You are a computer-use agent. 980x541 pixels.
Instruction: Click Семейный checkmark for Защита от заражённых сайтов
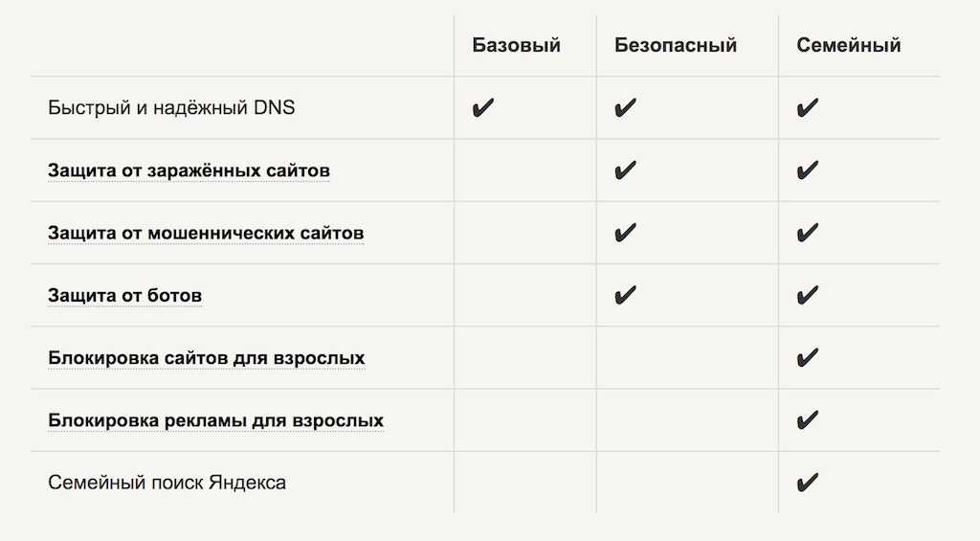[x=807, y=170]
